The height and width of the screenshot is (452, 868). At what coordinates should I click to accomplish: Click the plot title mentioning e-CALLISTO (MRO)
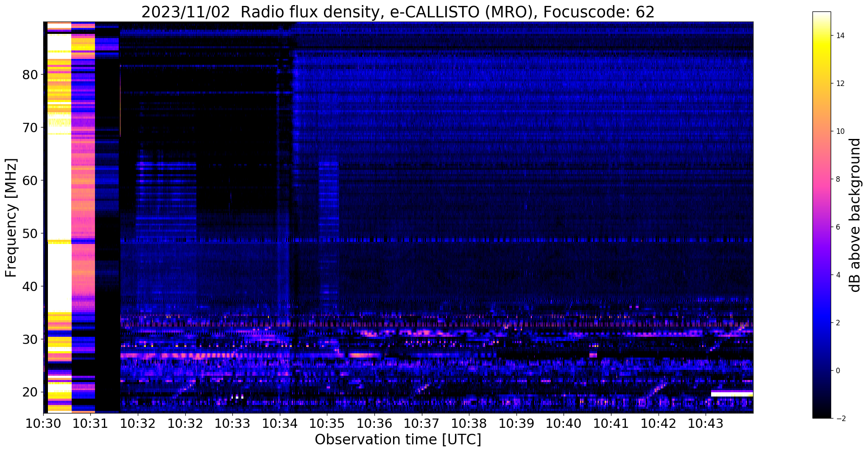coord(398,12)
